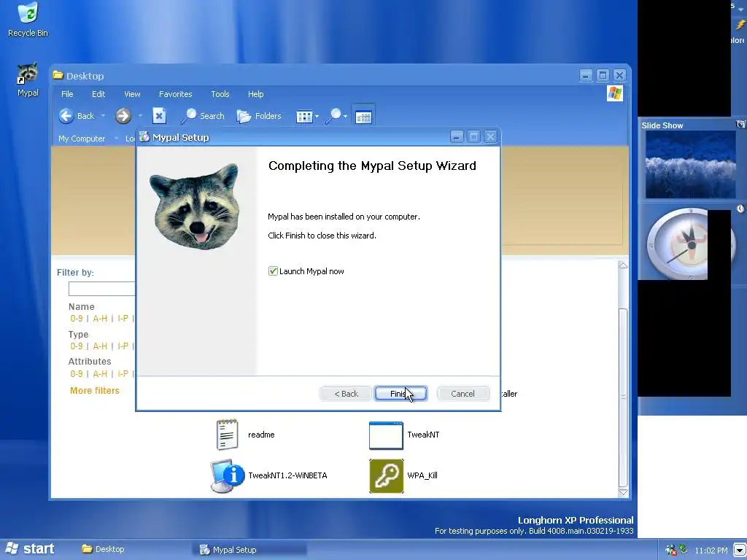747x560 pixels.
Task: Click the Slide Show sidebar thumbnail image
Action: 690,164
